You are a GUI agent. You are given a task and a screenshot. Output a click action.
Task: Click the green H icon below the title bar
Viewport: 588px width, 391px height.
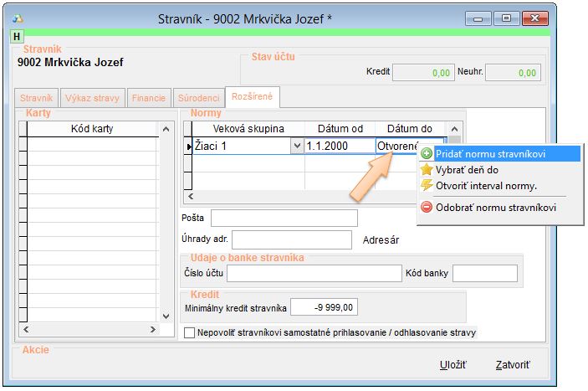coord(17,37)
